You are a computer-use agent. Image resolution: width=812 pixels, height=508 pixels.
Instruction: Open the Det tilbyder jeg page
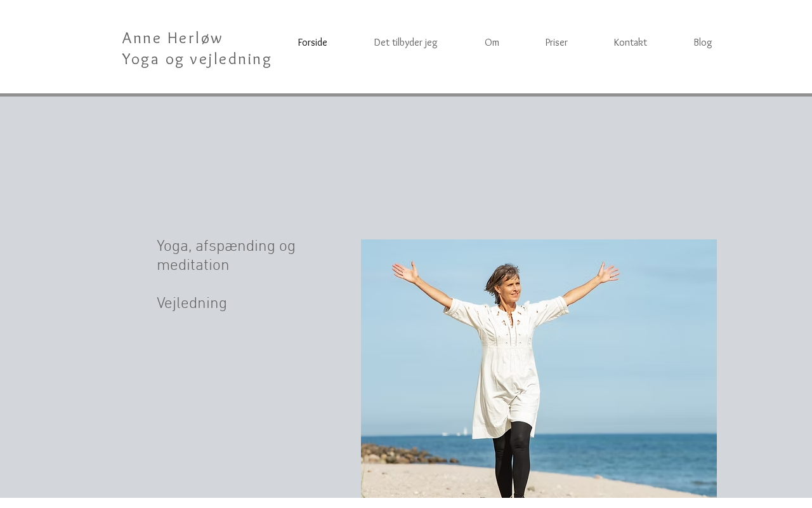point(405,43)
